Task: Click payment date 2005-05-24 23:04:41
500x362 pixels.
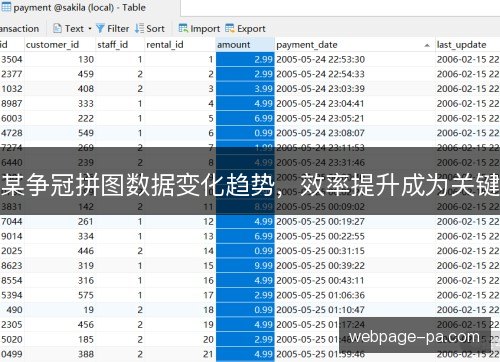Action: (355, 103)
